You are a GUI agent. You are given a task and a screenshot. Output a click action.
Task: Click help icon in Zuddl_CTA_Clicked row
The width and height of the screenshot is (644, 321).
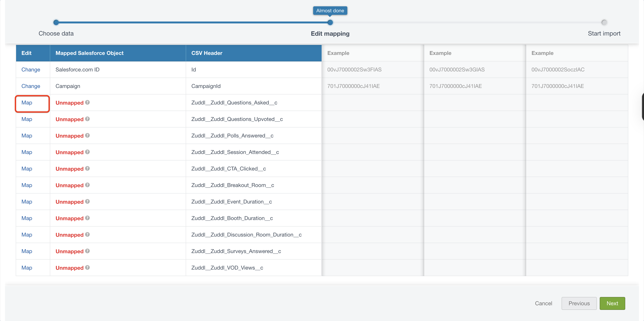(87, 169)
